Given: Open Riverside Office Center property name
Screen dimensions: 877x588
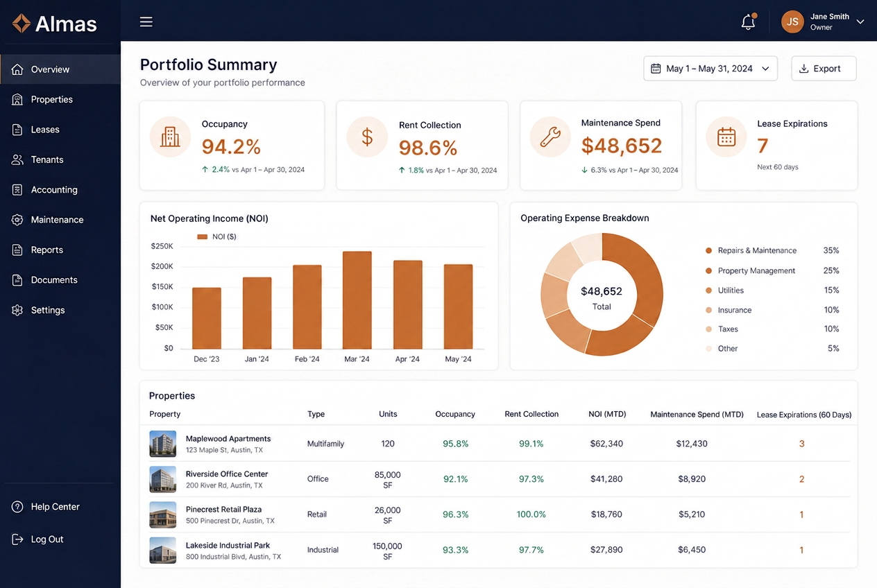Looking at the screenshot, I should pyautogui.click(x=227, y=474).
